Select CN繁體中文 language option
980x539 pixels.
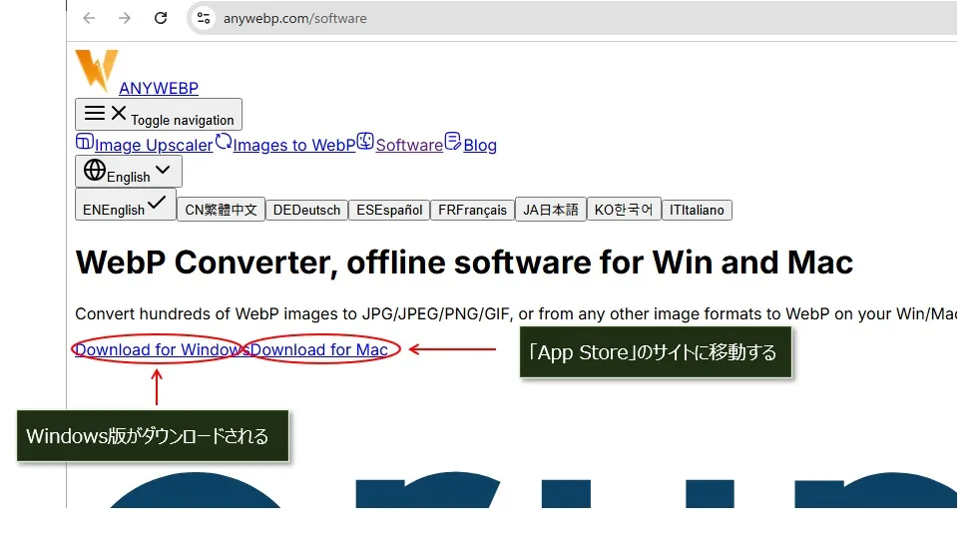point(222,210)
